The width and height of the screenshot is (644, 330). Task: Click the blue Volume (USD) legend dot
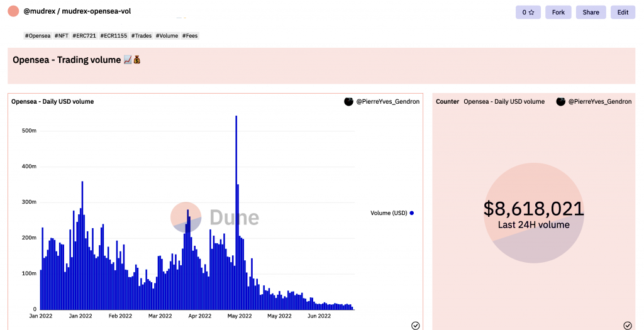point(411,213)
